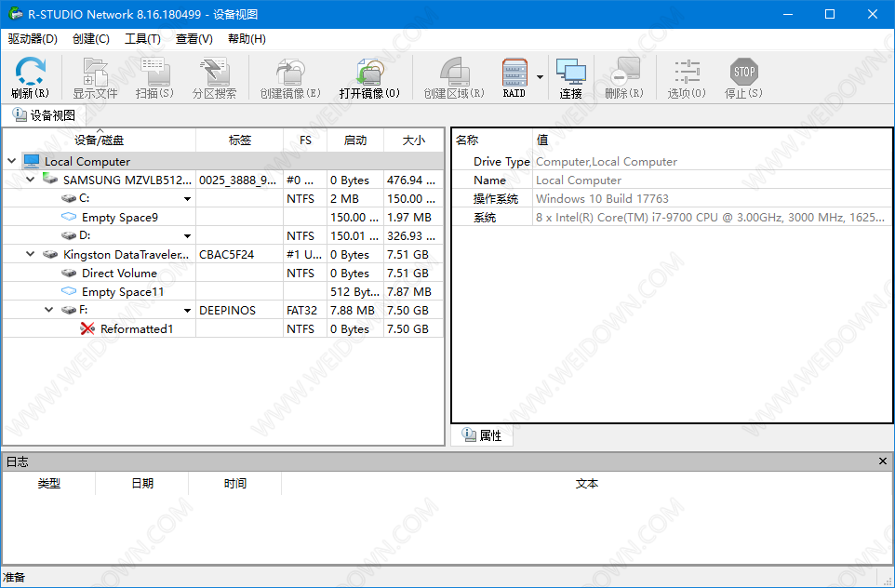Sort by the Size (大小) column header
Screen dimensions: 895x588
(413, 140)
